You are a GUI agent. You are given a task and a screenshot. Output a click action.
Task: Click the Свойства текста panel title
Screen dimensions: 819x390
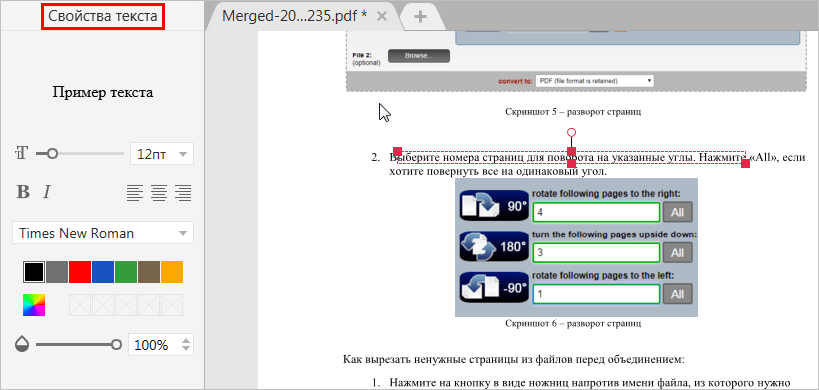pos(103,16)
